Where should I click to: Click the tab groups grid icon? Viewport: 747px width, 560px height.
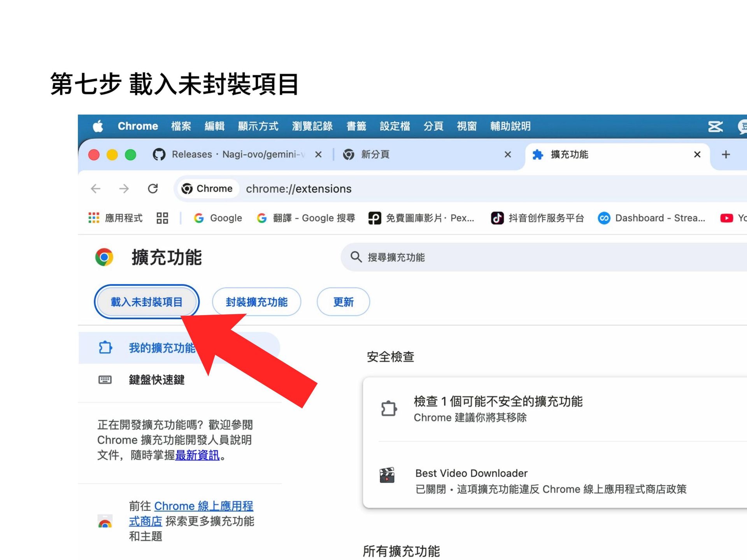162,218
